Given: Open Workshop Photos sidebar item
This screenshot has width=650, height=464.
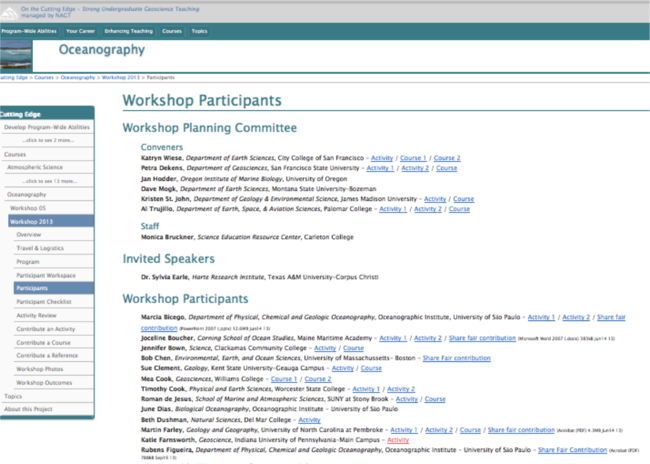Looking at the screenshot, I should coord(42,368).
